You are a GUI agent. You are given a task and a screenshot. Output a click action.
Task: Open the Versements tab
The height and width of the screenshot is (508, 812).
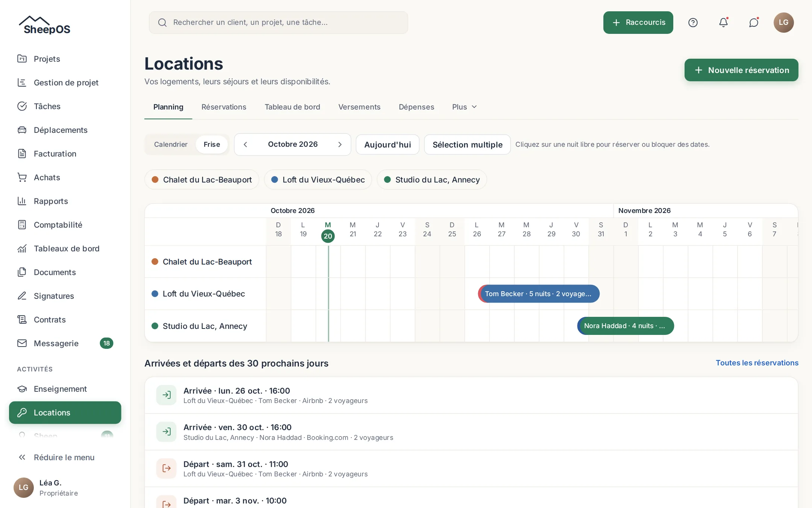(359, 107)
